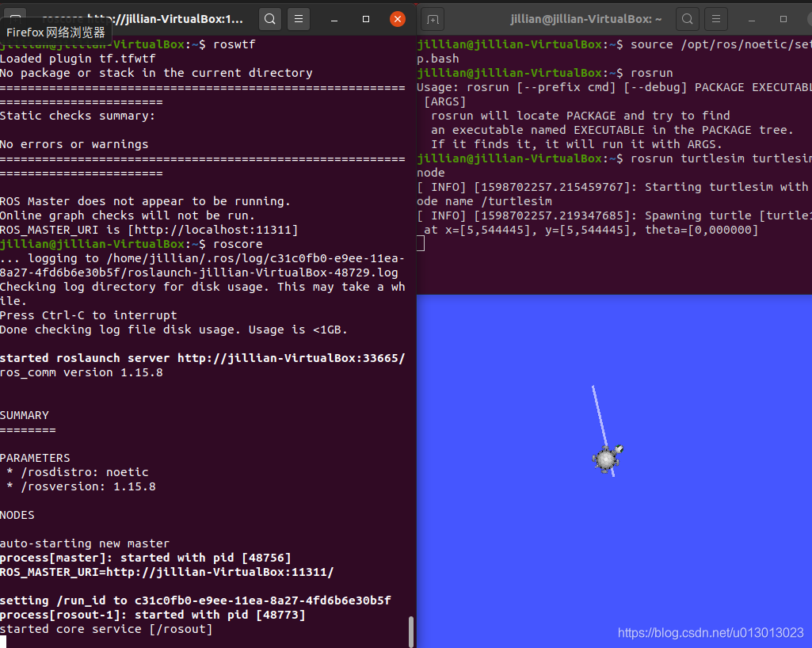
Task: Click 'started core service [/rosout]' line
Action: [x=106, y=629]
